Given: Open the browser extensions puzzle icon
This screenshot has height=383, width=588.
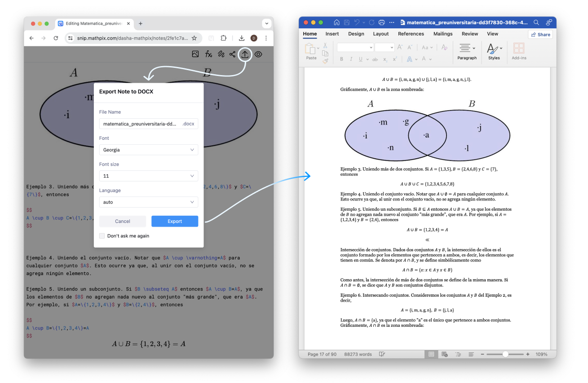Looking at the screenshot, I should pos(223,38).
